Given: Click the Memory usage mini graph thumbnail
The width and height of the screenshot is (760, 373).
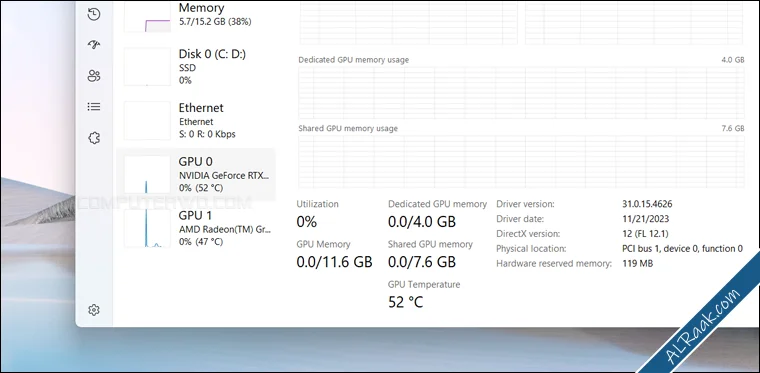Looking at the screenshot, I should 147,16.
